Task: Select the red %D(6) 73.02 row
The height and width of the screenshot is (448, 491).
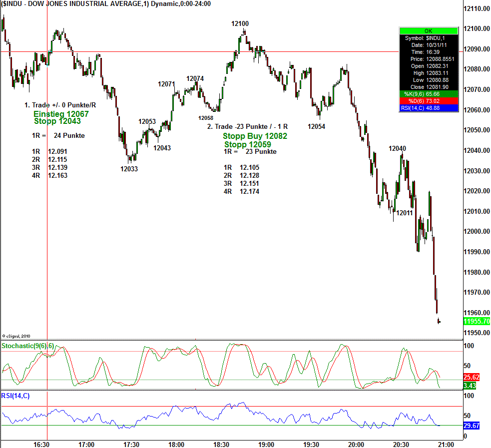Action: pyautogui.click(x=428, y=101)
